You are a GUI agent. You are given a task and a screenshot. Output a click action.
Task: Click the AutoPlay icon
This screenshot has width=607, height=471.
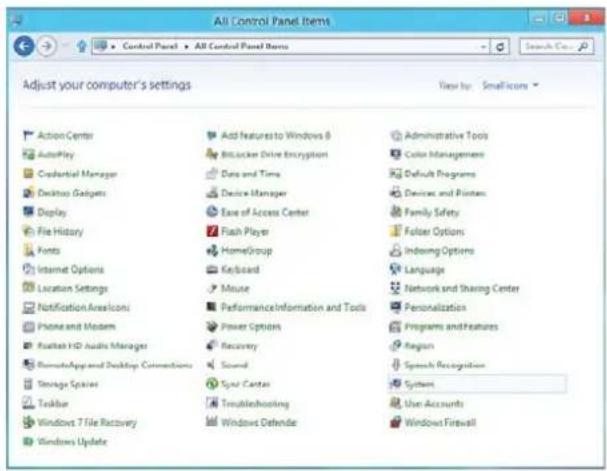[28, 154]
